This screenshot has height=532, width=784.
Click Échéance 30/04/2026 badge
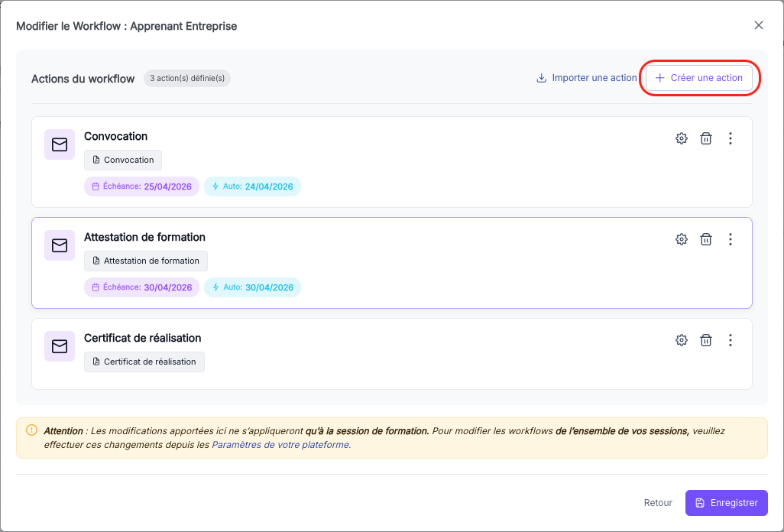point(141,287)
